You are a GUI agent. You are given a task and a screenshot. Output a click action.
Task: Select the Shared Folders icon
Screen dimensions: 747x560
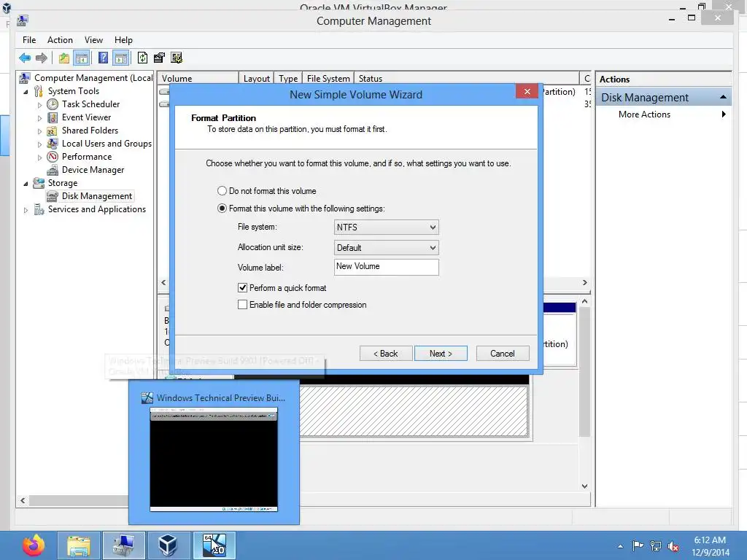point(53,131)
